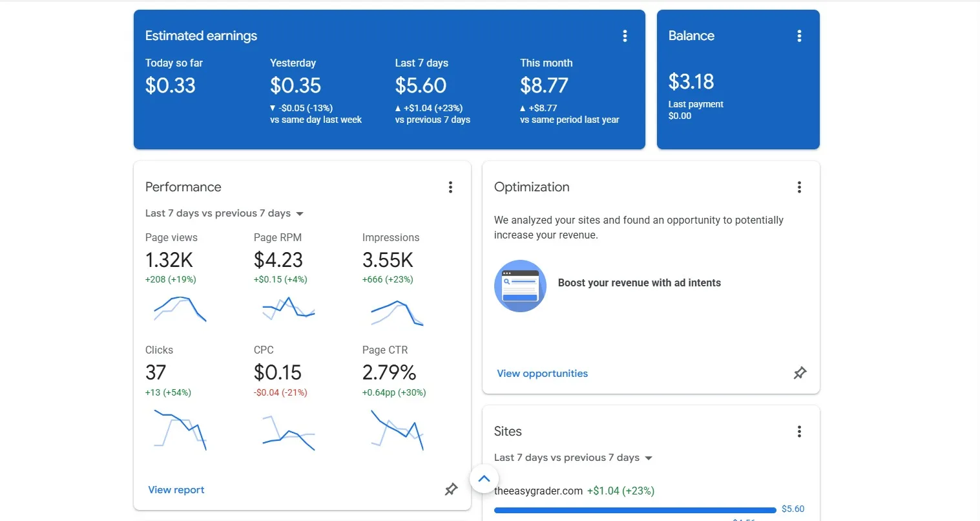Open Balance card three-dot menu

click(799, 36)
